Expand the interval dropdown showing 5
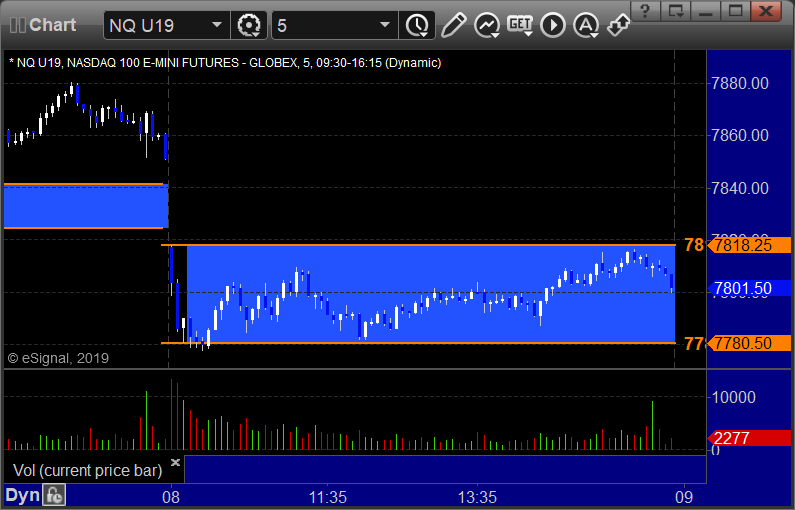 tap(385, 25)
